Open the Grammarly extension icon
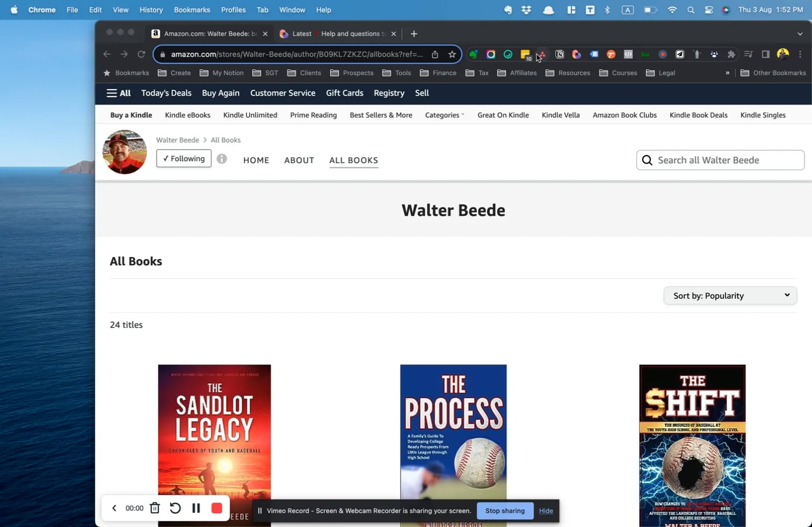The image size is (812, 527). coord(508,54)
